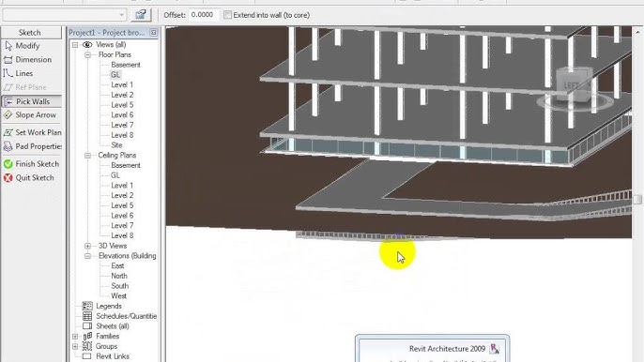Click the Revit Architecture 2009 logo icon
Viewport: 644px width, 362px height.
(495, 349)
